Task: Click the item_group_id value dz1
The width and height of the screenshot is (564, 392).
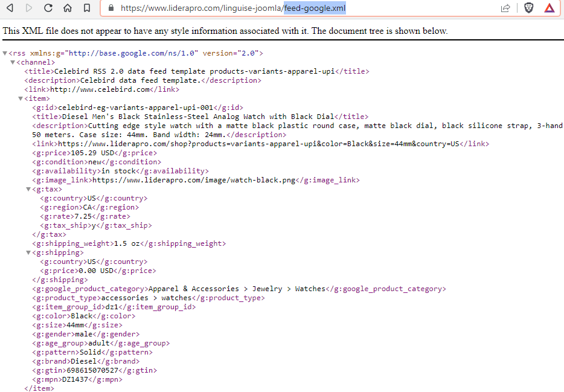Action: point(112,307)
